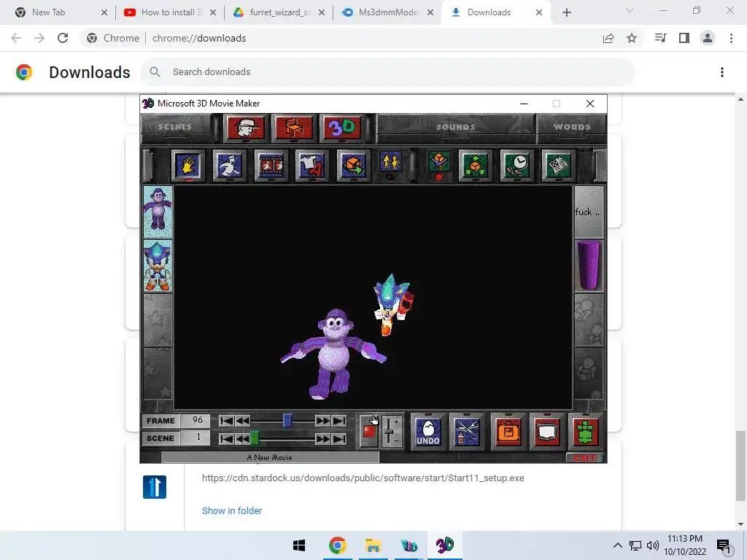This screenshot has height=560, width=747.
Task: Click the Undo egg button
Action: click(x=427, y=432)
